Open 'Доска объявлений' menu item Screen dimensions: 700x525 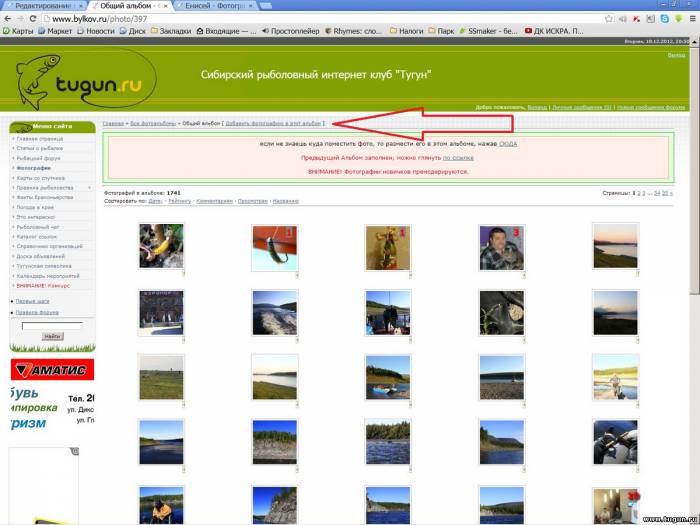tap(41, 256)
